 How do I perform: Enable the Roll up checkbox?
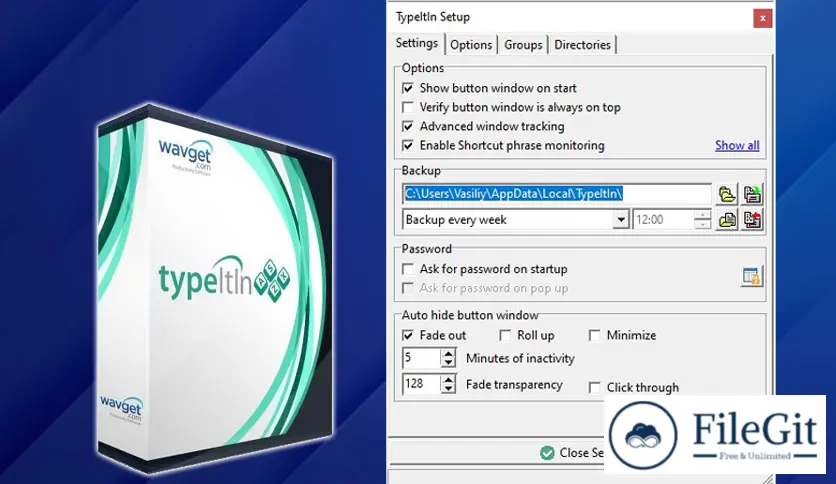[505, 335]
